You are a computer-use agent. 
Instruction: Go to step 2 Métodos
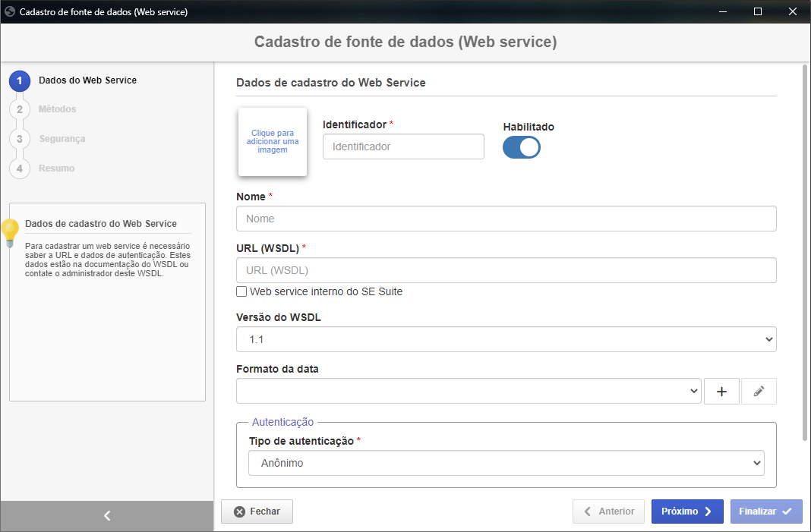[43, 109]
